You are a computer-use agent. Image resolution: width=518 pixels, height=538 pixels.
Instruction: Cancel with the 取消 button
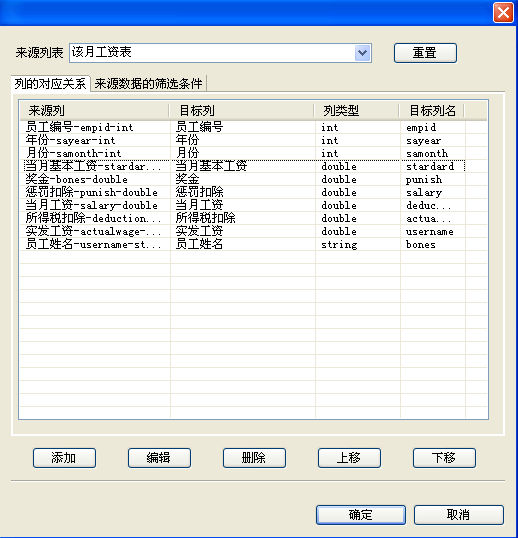pyautogui.click(x=459, y=515)
